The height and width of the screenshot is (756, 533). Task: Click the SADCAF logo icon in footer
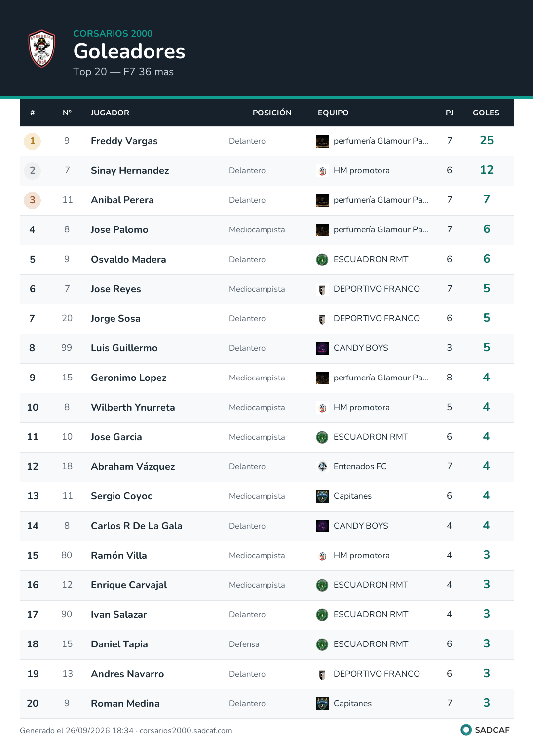(466, 730)
